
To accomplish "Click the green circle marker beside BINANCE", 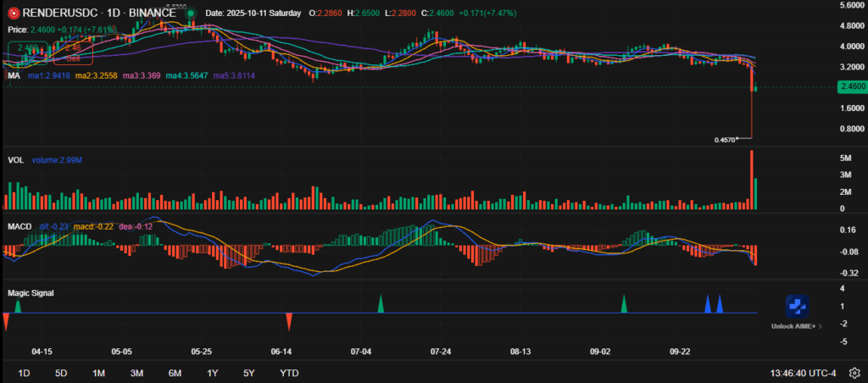I will pyautogui.click(x=192, y=14).
